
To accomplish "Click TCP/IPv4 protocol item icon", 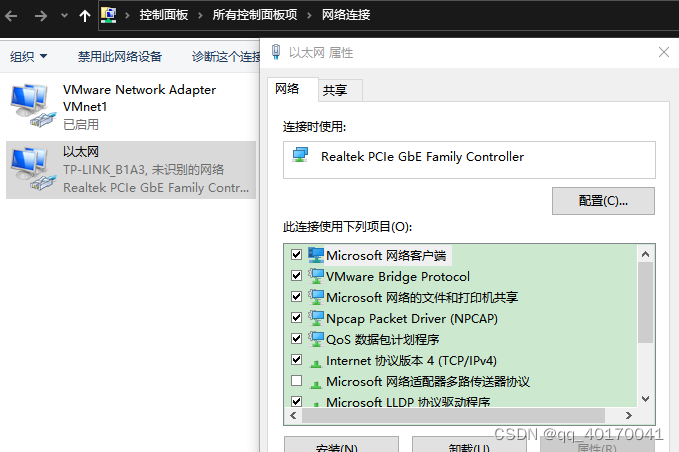I will click(x=316, y=363).
